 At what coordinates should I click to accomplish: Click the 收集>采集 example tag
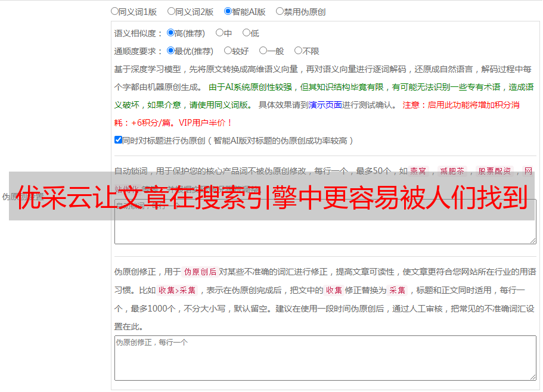point(177,290)
